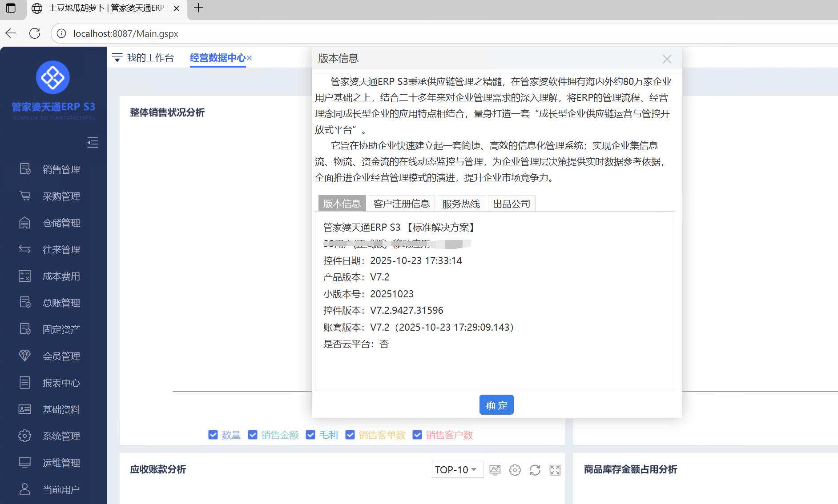Expand 系统管理 in sidebar menu
Screen dimensions: 838x504
pyautogui.click(x=61, y=436)
